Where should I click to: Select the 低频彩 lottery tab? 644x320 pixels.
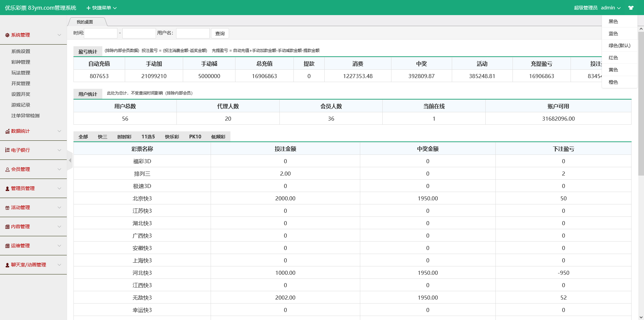coord(218,137)
